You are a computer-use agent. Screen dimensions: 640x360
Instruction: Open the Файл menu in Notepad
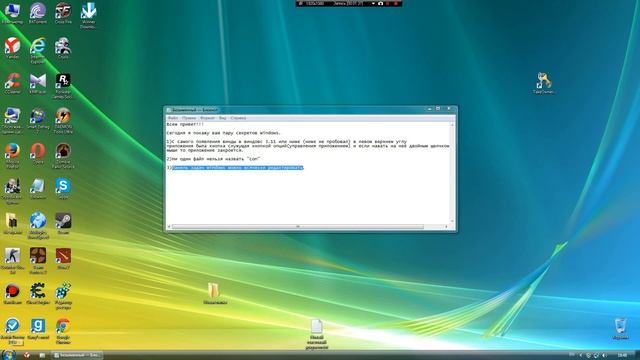pos(173,118)
